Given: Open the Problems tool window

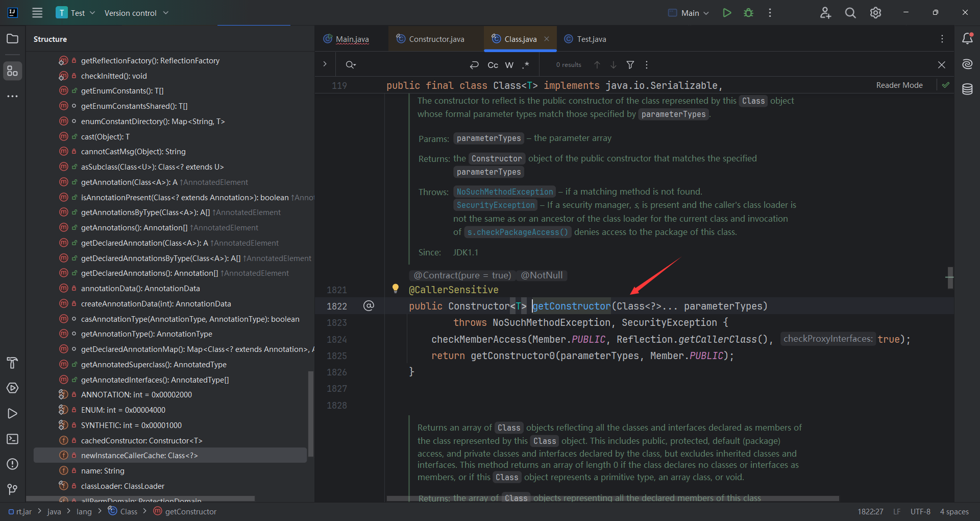Looking at the screenshot, I should point(12,464).
